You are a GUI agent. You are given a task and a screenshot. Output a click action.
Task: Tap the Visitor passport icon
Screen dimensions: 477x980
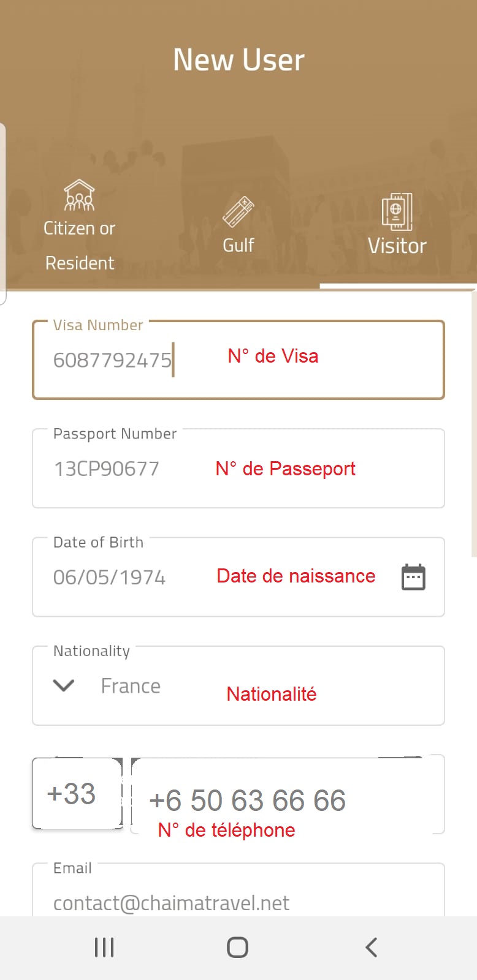tap(397, 212)
